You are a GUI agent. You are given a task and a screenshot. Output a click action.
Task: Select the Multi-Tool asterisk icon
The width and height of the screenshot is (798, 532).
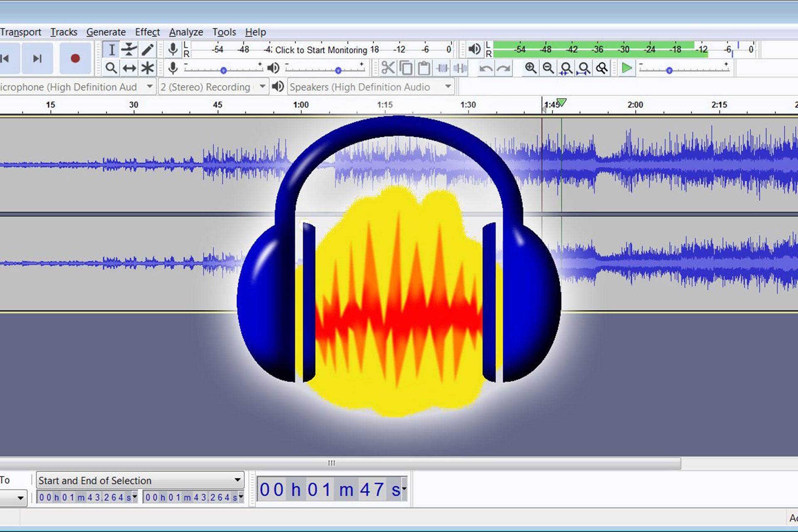click(x=147, y=68)
